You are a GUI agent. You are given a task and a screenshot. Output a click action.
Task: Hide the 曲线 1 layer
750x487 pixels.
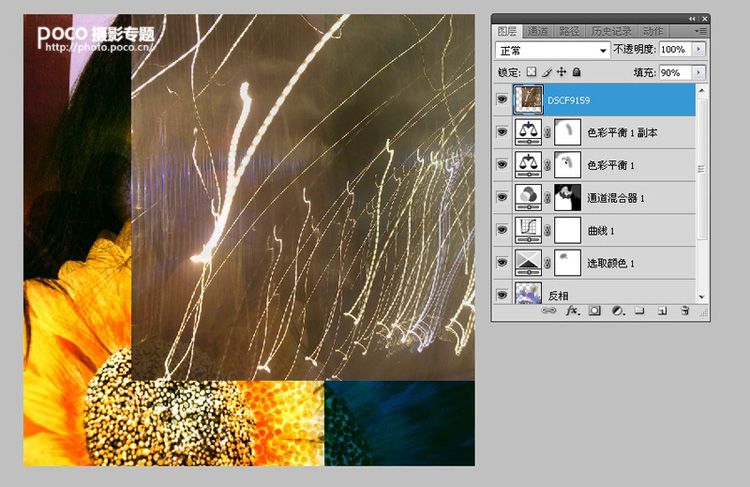click(502, 229)
